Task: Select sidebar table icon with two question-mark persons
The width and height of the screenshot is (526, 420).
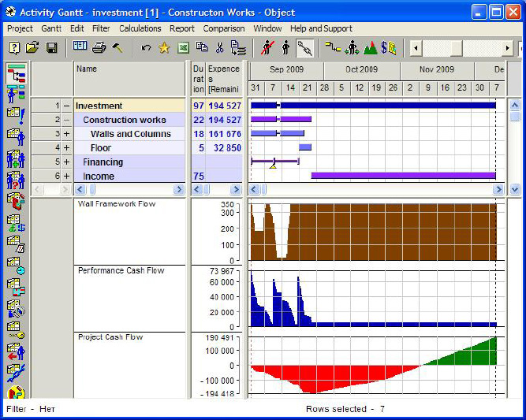Action: (x=16, y=180)
